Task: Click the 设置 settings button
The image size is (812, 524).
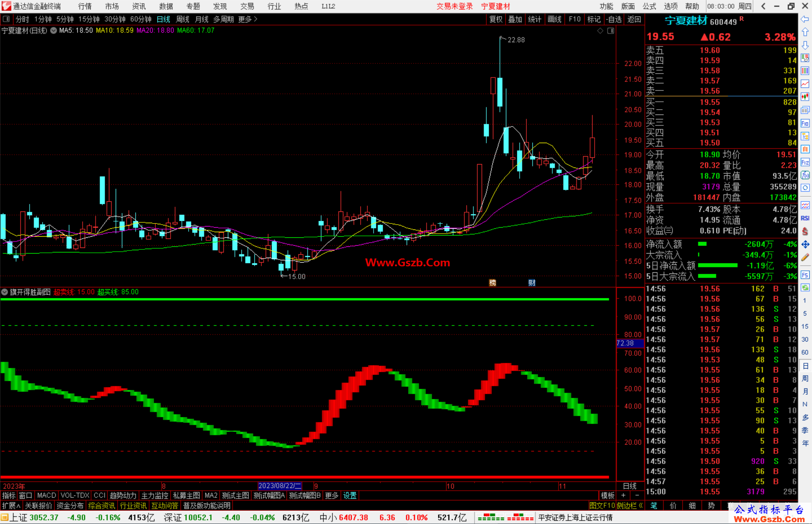Action: click(x=350, y=495)
